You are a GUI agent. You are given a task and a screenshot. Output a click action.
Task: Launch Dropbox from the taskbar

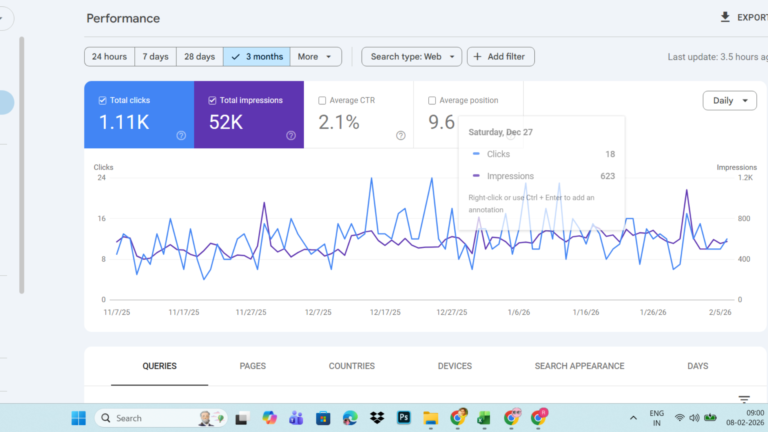(x=377, y=418)
